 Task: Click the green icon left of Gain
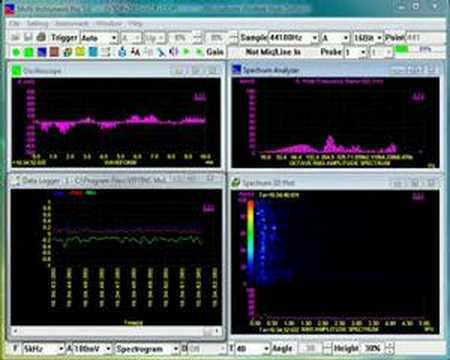pyautogui.click(x=199, y=52)
